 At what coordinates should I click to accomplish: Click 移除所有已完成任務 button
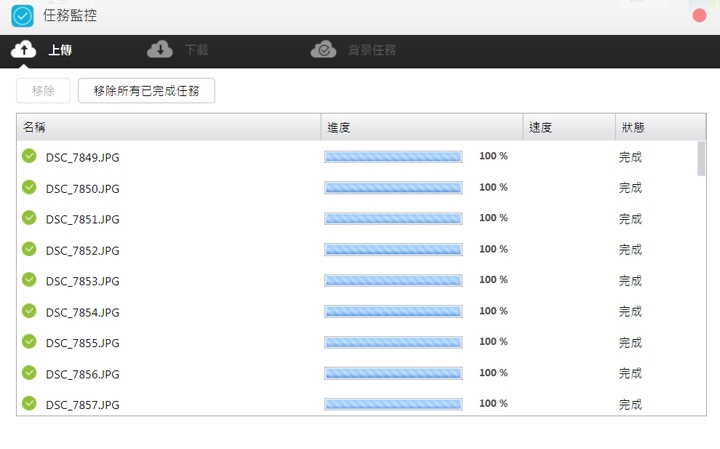146,90
